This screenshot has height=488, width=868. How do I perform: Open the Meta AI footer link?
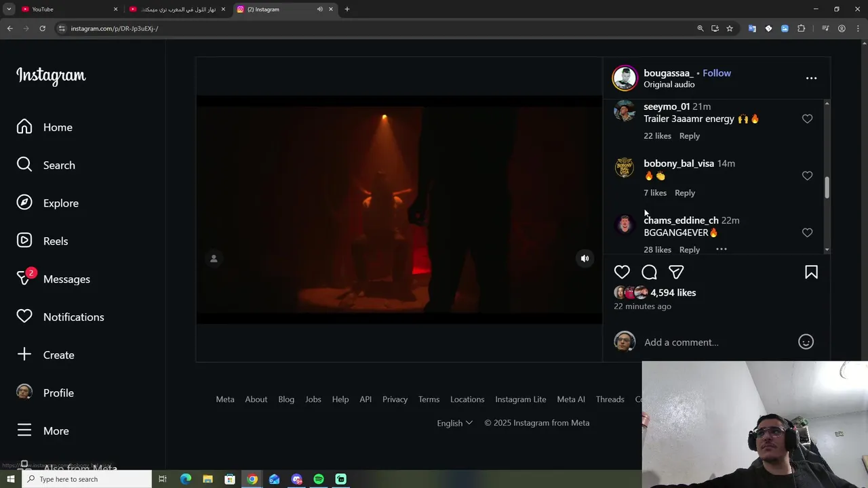[571, 399]
